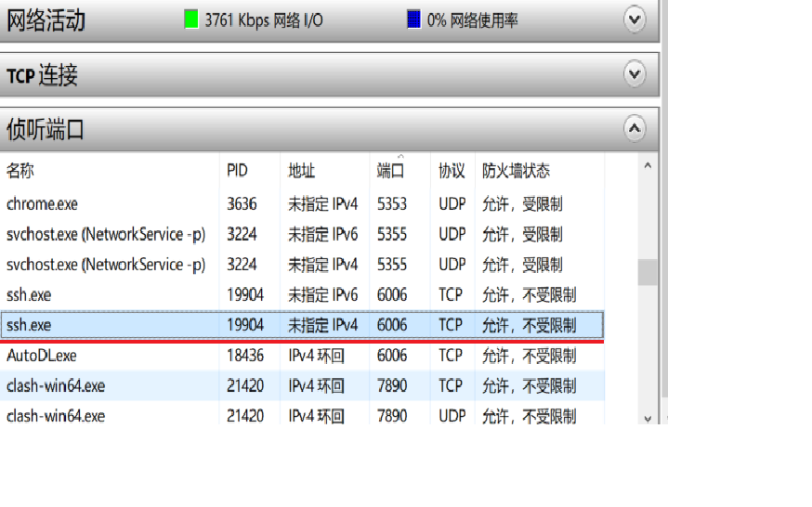Screen dimensions: 812x507
Task: Sort list by 名称 column header
Action: [x=20, y=172]
